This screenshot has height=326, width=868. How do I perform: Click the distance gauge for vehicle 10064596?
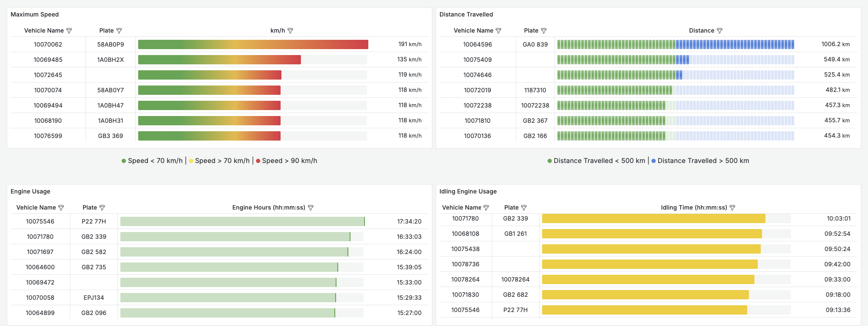point(676,44)
